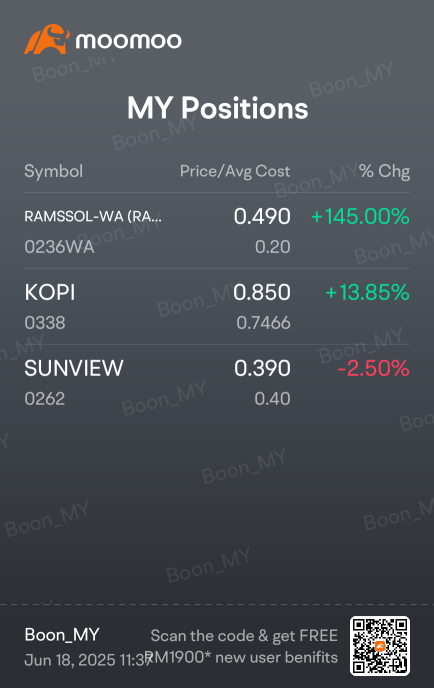Open the KOPI position name
This screenshot has height=688, width=434.
50,292
